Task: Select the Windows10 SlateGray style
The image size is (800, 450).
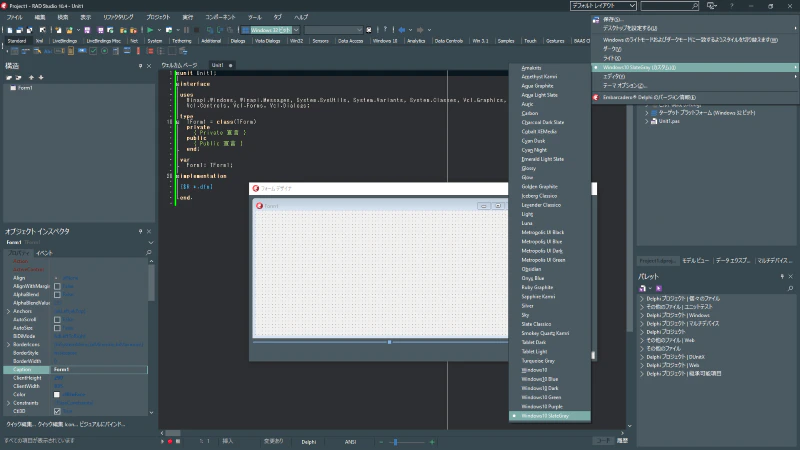Action: point(549,416)
